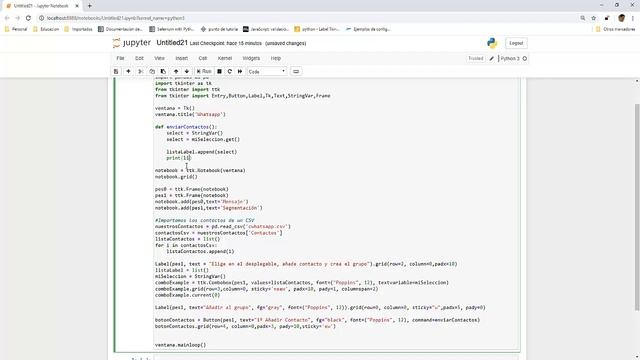Click the def enviarContactos() line
Viewport: 640px width, 360px height.
point(186,127)
